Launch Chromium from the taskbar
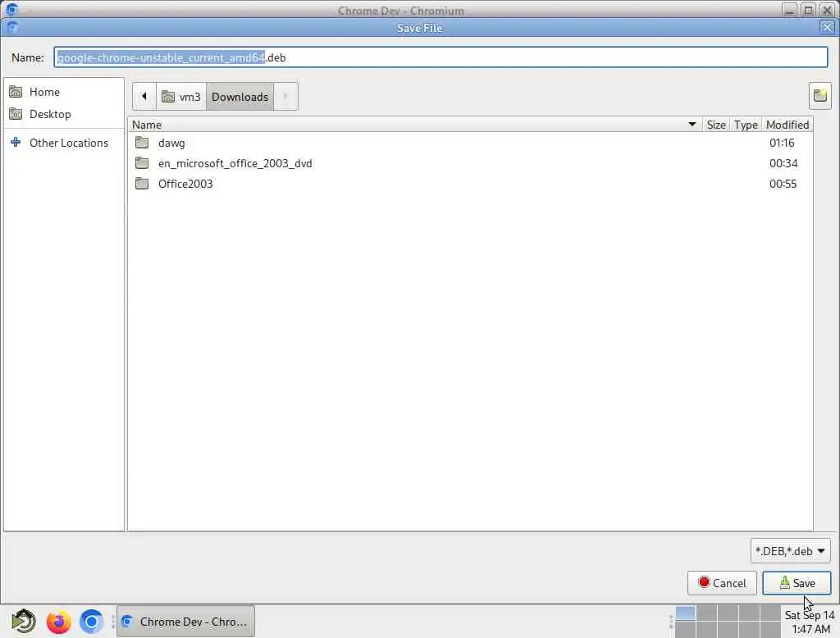This screenshot has width=840, height=638. tap(91, 622)
